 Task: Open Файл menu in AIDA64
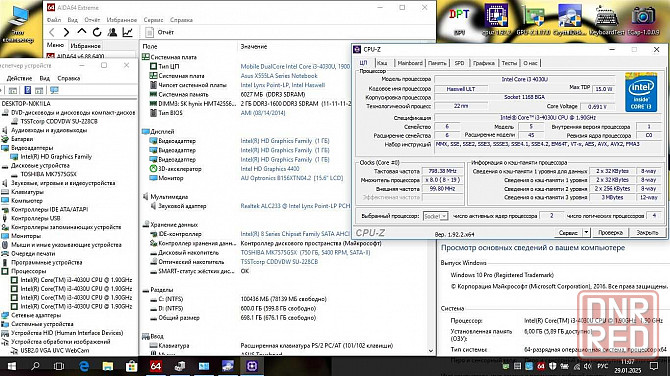click(x=54, y=20)
